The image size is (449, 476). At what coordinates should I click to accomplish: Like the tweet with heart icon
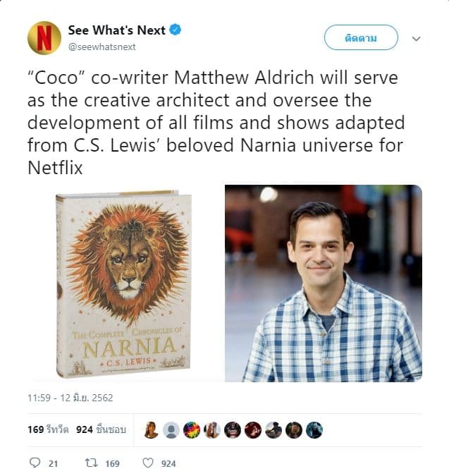(x=148, y=463)
